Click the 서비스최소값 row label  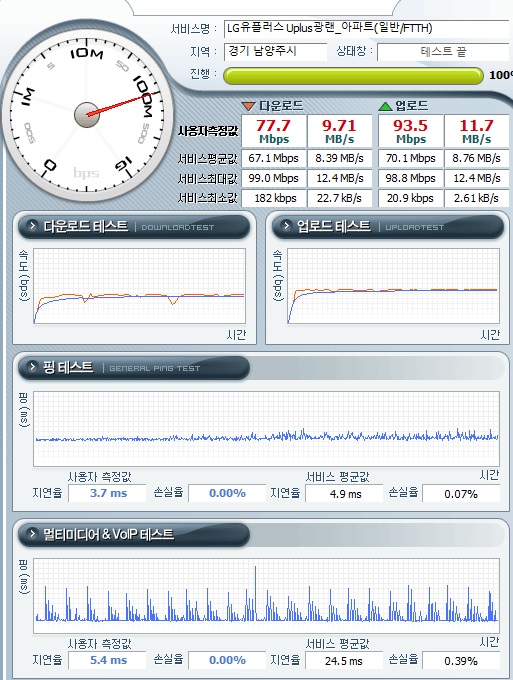tap(207, 198)
